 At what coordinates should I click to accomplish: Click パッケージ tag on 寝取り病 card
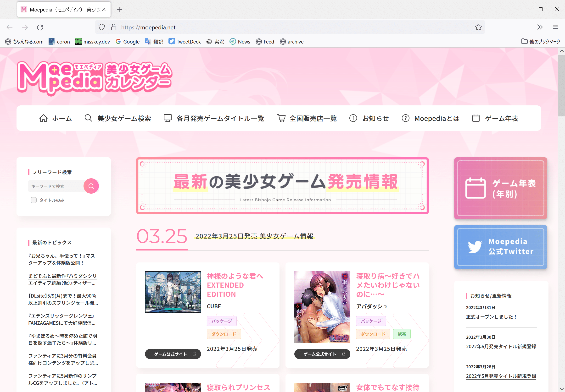pos(371,321)
